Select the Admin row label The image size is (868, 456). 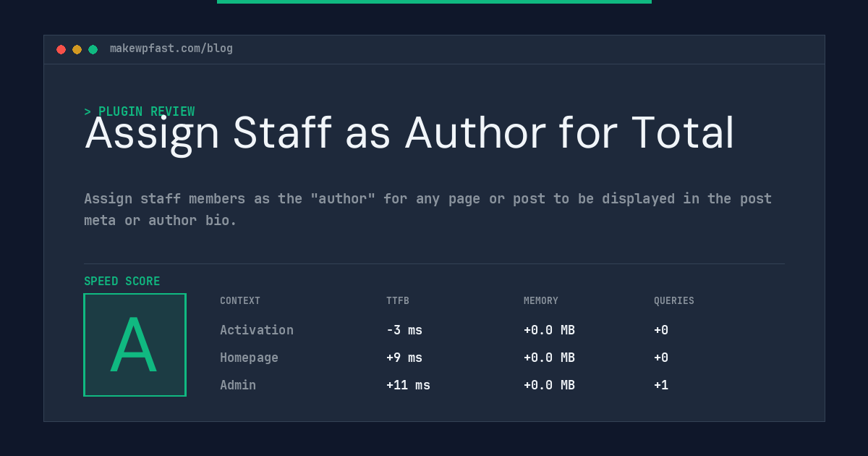pyautogui.click(x=238, y=385)
